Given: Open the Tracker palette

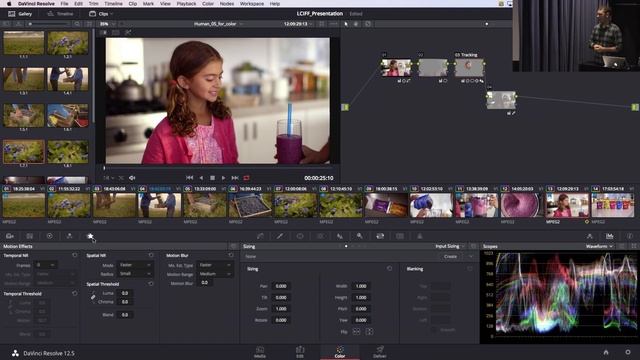Looking at the screenshot, I should click(320, 236).
